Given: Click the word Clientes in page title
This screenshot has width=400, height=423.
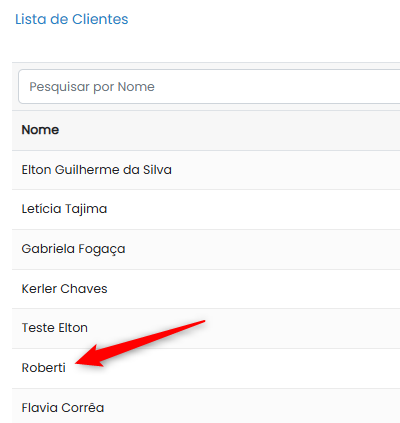Looking at the screenshot, I should [100, 19].
